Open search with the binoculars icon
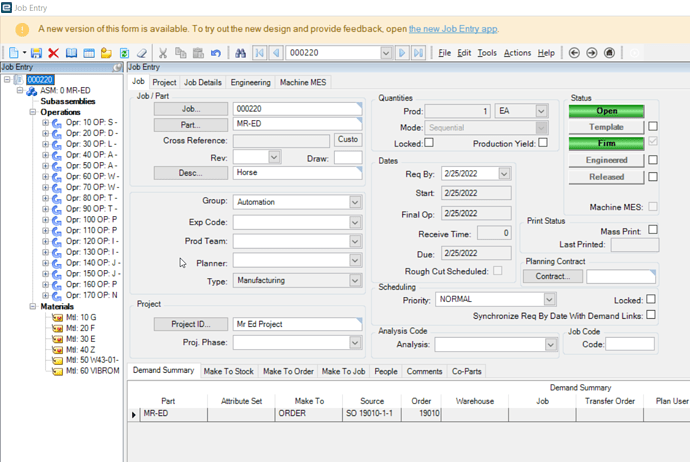This screenshot has height=462, width=690. click(240, 53)
